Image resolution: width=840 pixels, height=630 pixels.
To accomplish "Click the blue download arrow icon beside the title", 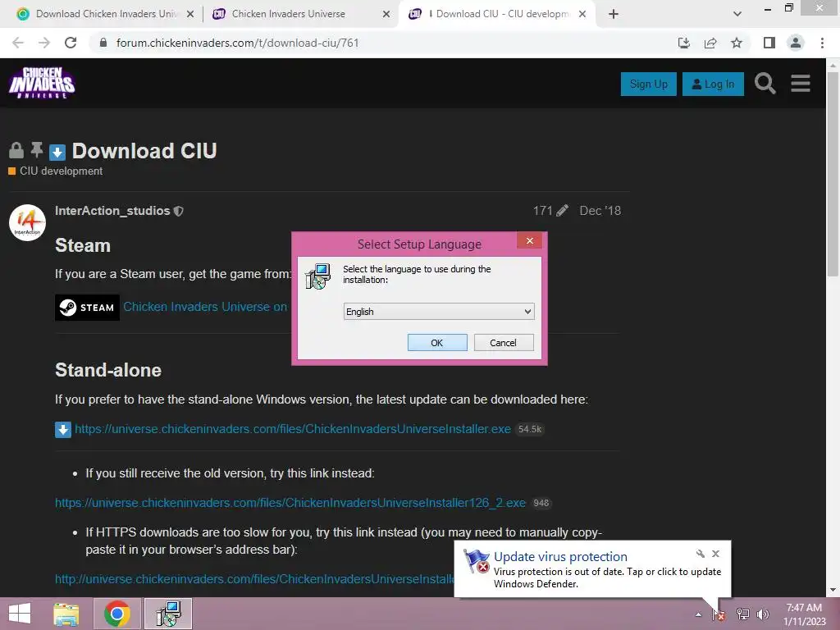I will 57,152.
